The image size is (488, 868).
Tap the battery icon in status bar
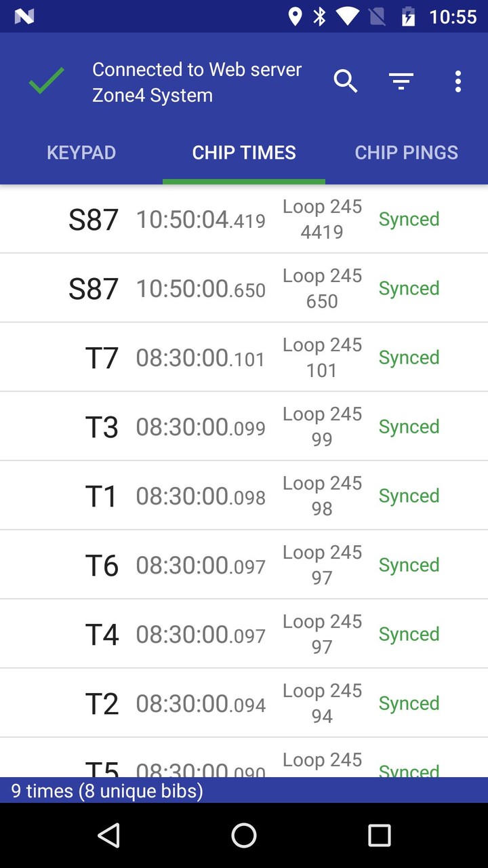click(x=408, y=16)
